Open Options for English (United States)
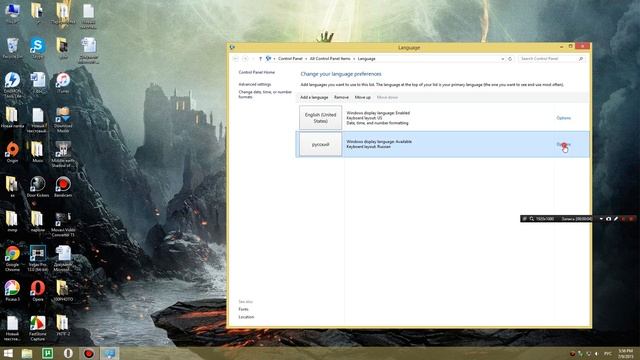Screen dimensions: 640x360 pos(563,118)
